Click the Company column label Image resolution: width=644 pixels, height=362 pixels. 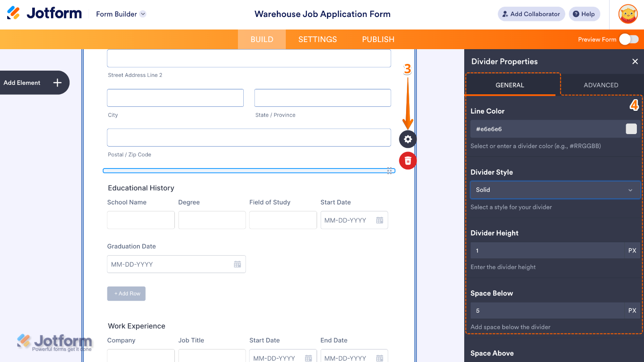(121, 340)
